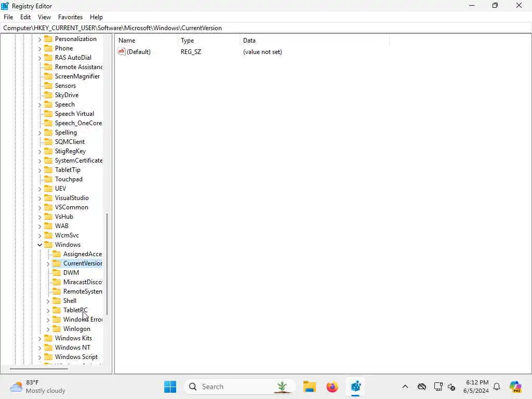Expand the Winlogon key
The image size is (532, 399).
click(x=48, y=329)
